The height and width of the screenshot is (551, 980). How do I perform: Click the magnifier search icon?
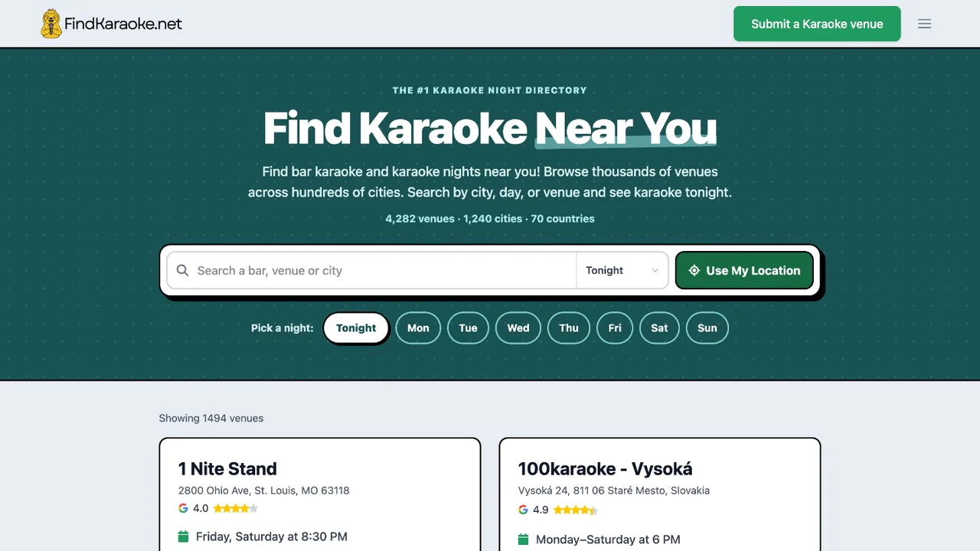pyautogui.click(x=183, y=270)
